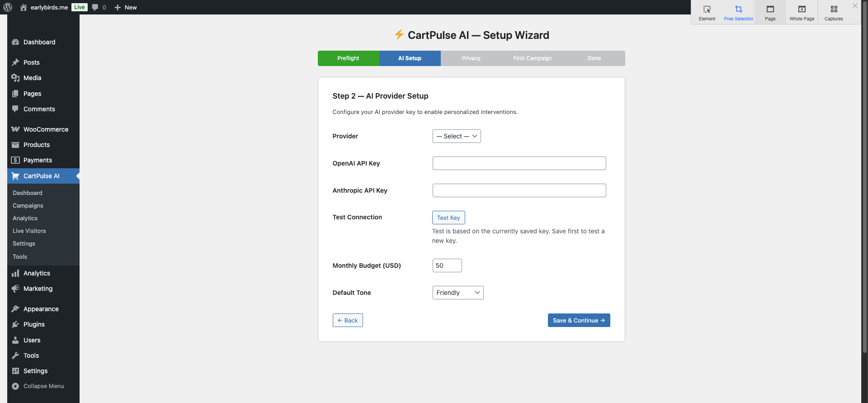Click the WordPress logo icon
The image size is (868, 403).
point(8,7)
